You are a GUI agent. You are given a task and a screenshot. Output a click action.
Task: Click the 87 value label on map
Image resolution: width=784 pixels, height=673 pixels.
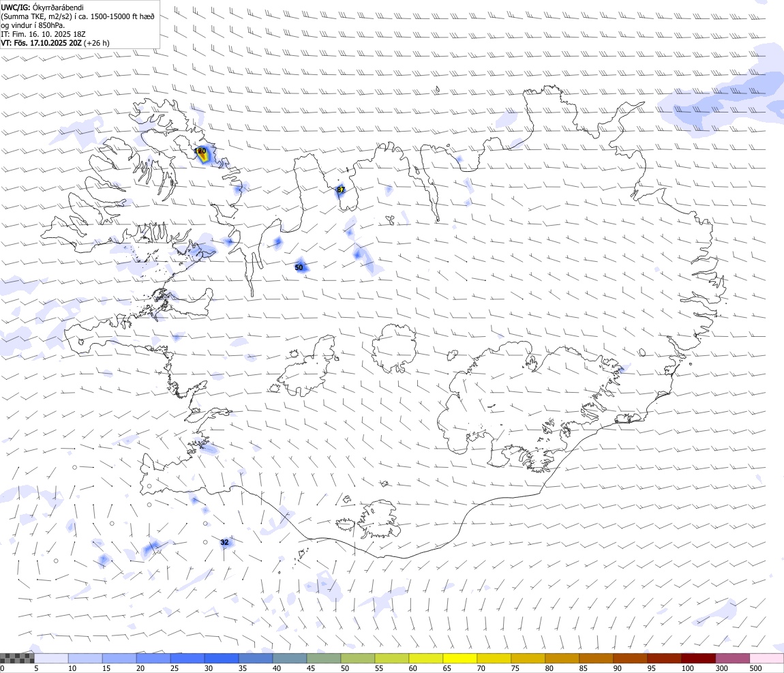[340, 190]
